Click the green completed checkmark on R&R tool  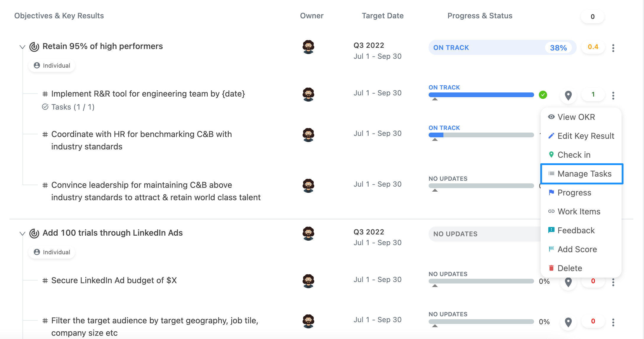543,95
